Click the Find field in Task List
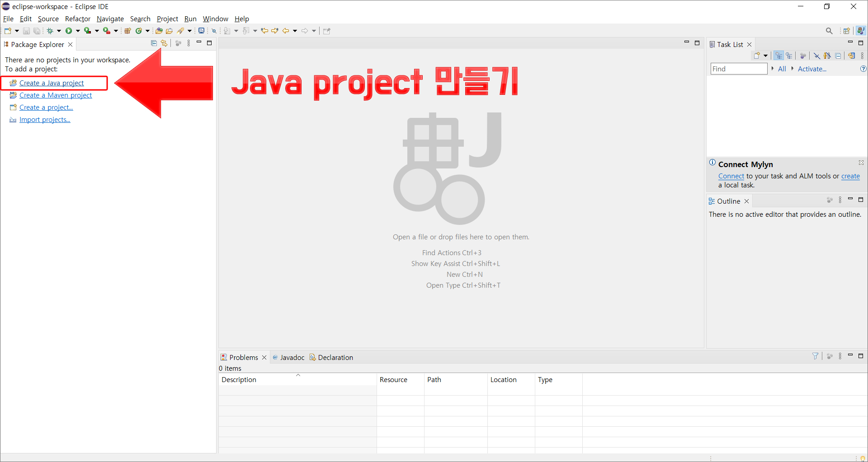This screenshot has height=462, width=868. point(739,69)
